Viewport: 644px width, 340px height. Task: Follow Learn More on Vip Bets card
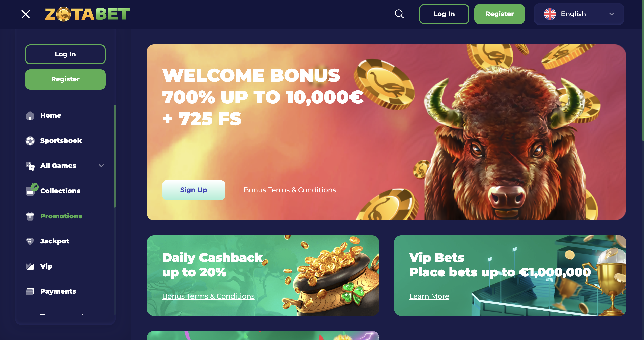click(429, 296)
